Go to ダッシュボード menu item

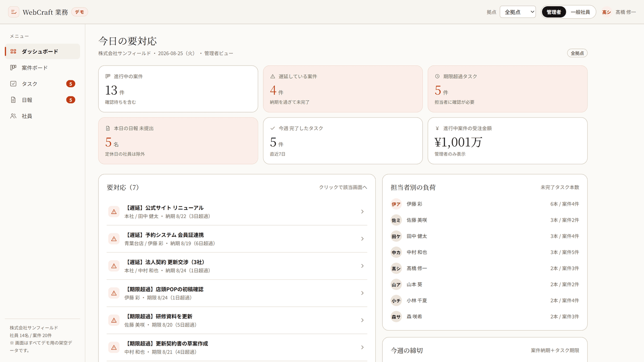[x=42, y=51]
